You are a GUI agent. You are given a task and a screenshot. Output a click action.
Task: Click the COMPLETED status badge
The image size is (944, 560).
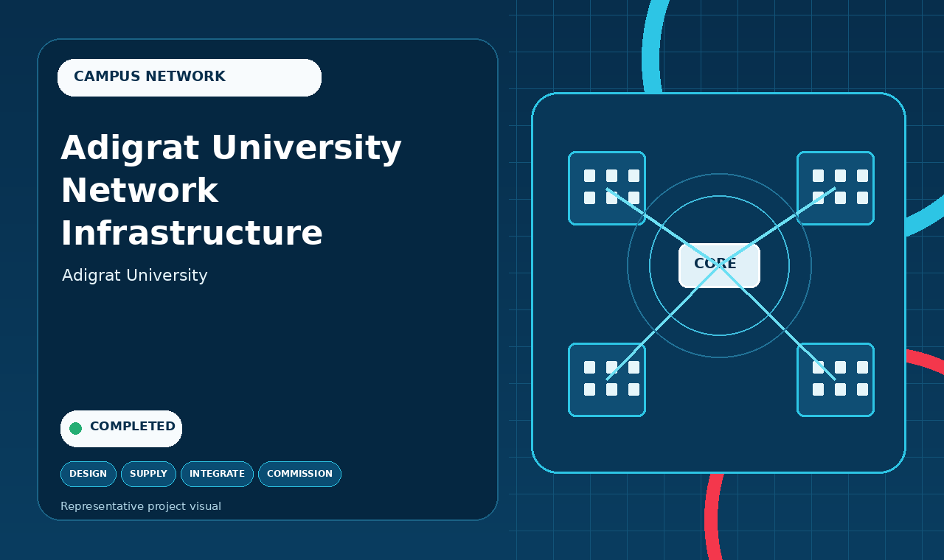[121, 428]
